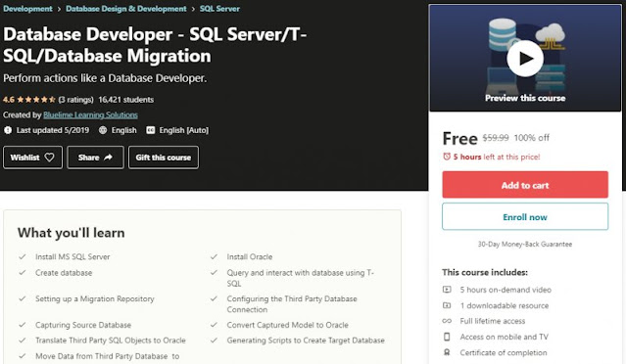This screenshot has height=364, width=626.
Task: Click the course preview thumbnail artwork
Action: click(525, 58)
